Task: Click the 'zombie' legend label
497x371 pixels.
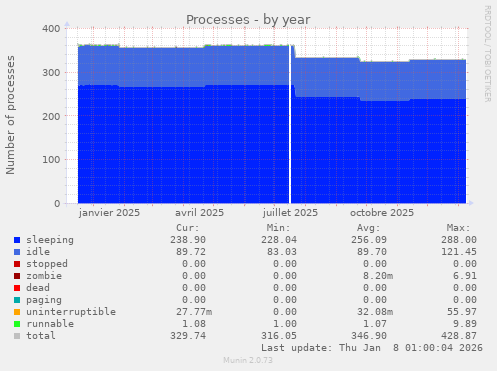Action: pyautogui.click(x=44, y=276)
